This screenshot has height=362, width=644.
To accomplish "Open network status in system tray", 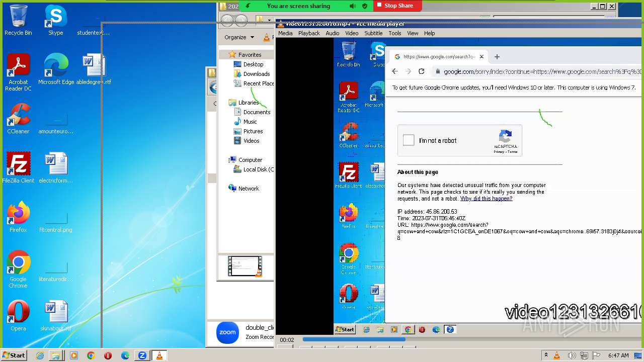I will point(583,355).
